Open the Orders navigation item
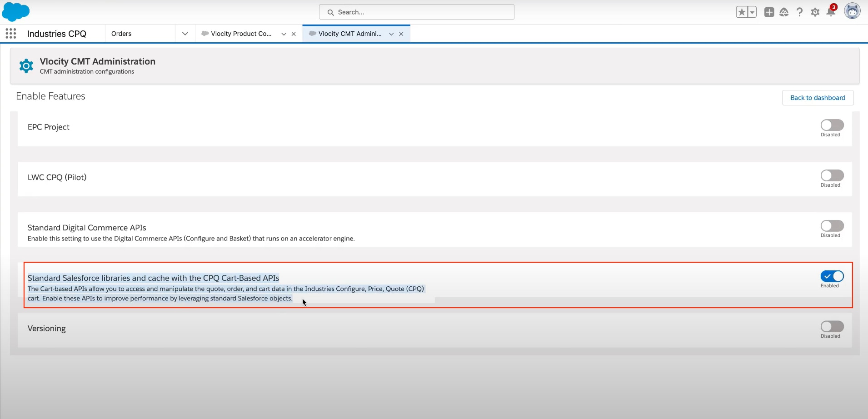The width and height of the screenshot is (868, 419). pyautogui.click(x=121, y=34)
